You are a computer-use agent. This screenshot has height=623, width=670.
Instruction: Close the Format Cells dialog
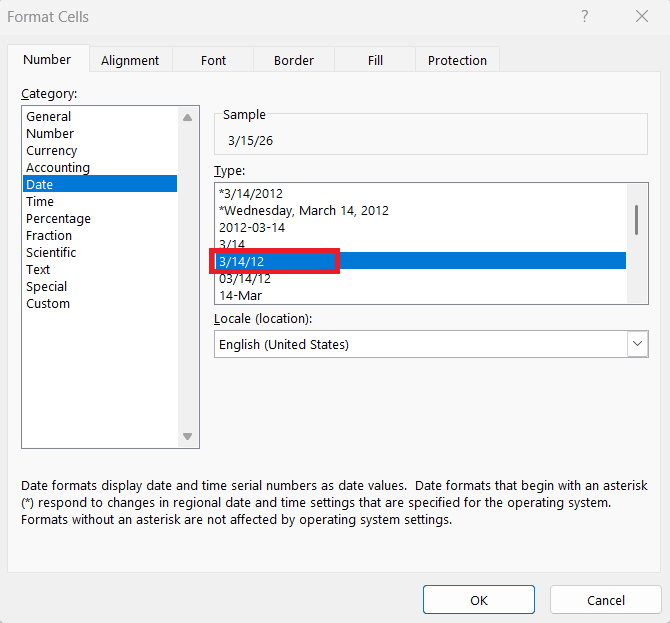tap(641, 16)
